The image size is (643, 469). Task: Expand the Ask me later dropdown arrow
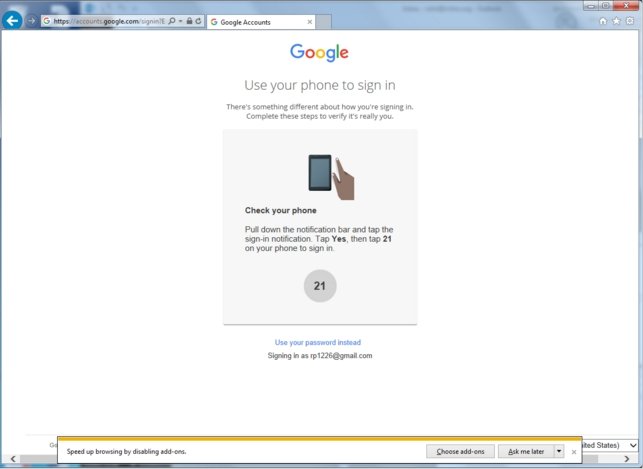tap(559, 451)
